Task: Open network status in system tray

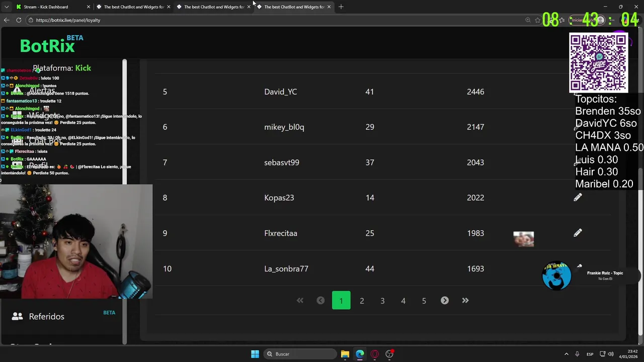Action: [x=602, y=354]
